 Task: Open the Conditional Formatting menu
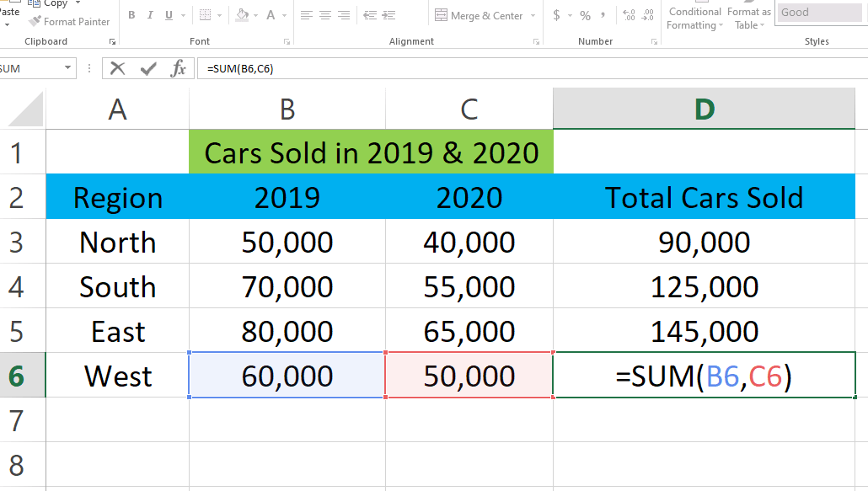(x=694, y=19)
